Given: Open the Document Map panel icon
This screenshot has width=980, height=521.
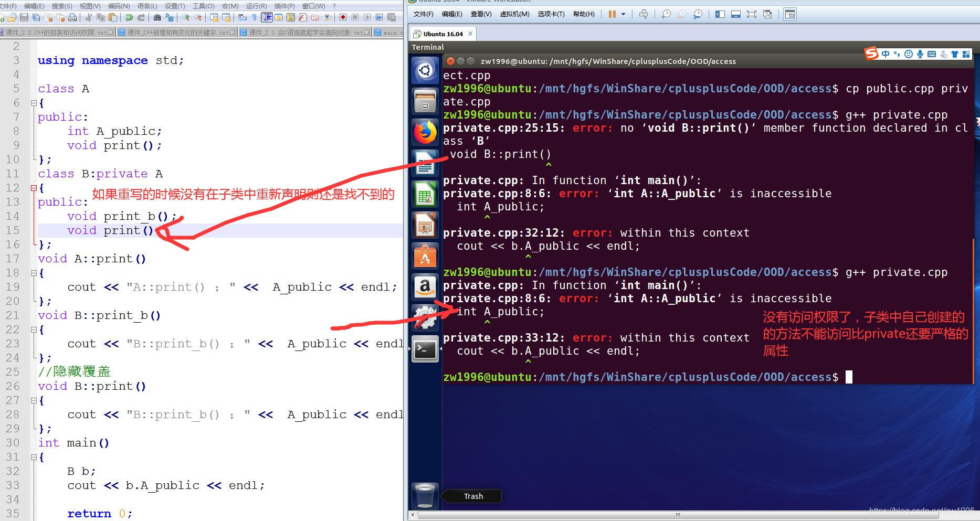Looking at the screenshot, I should click(291, 17).
